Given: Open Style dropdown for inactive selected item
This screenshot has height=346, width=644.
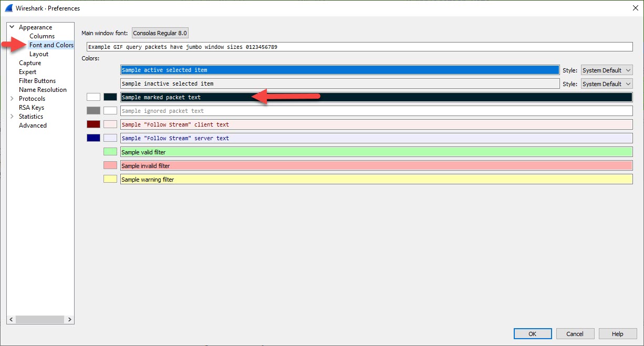Looking at the screenshot, I should click(x=607, y=84).
